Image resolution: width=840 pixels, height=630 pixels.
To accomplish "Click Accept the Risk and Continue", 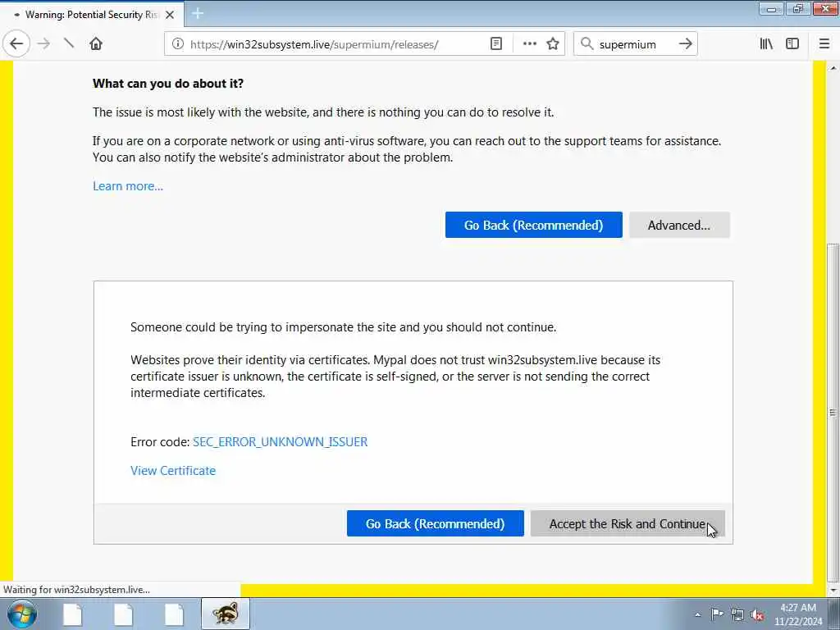I will click(628, 523).
